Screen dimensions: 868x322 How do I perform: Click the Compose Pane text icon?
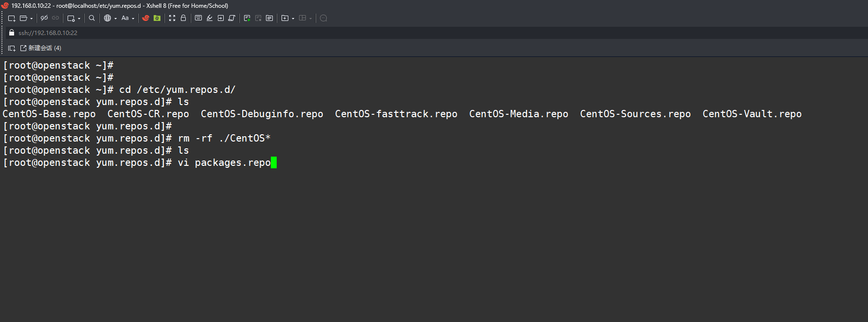(x=269, y=18)
